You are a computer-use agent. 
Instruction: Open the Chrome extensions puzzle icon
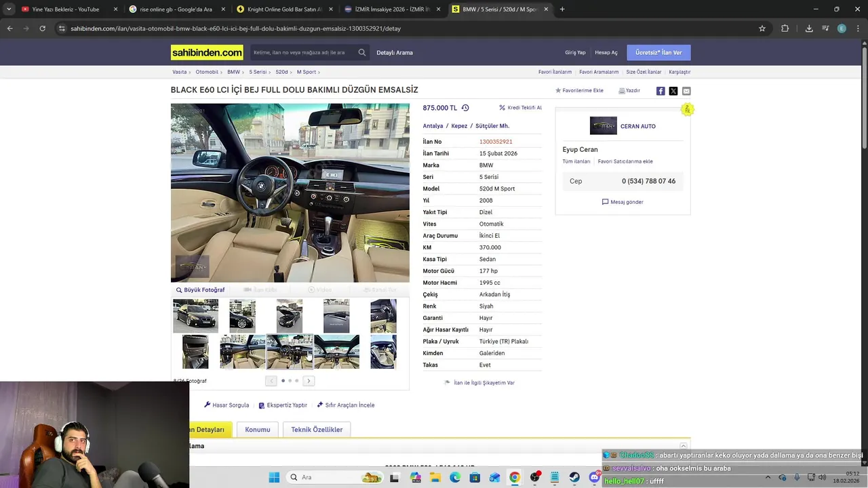785,28
